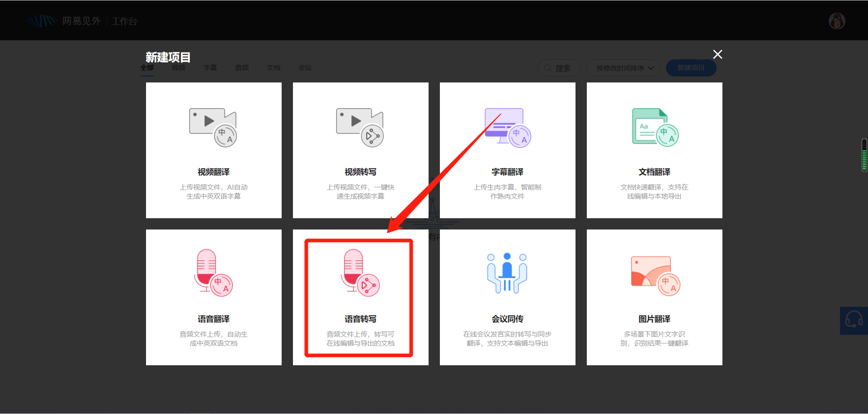The image size is (868, 414).
Task: Switch to the 文档 tab
Action: (x=274, y=68)
